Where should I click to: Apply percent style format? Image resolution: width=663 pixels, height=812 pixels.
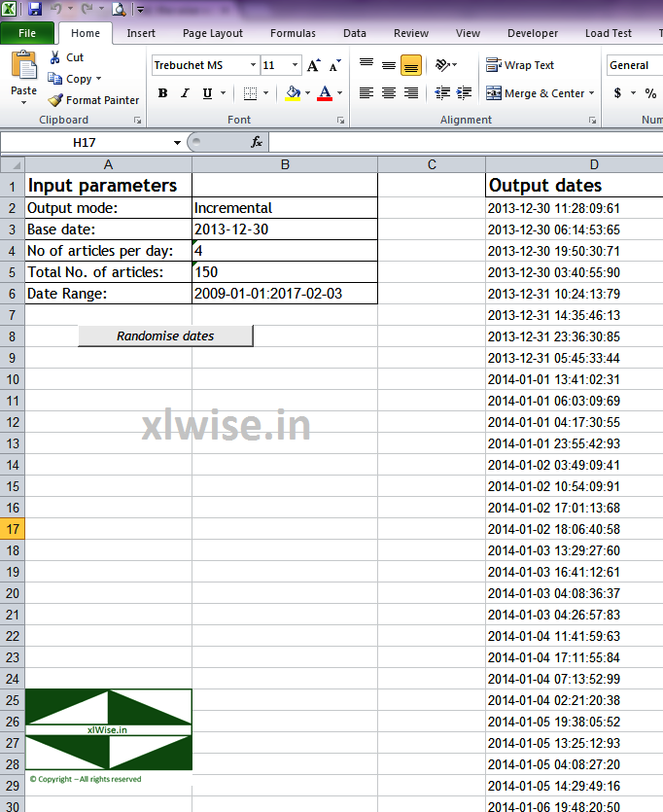tap(650, 93)
